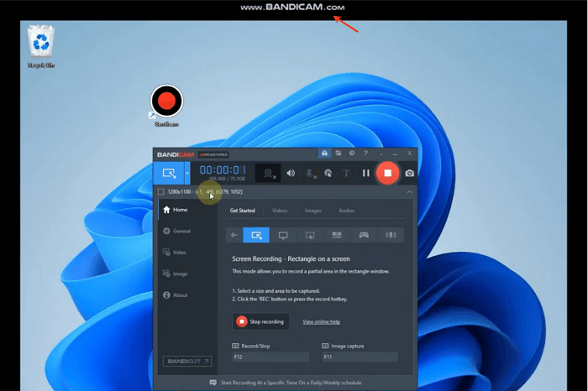Image resolution: width=588 pixels, height=391 pixels.
Task: Select HDMI device recording mode tile
Action: pos(337,235)
